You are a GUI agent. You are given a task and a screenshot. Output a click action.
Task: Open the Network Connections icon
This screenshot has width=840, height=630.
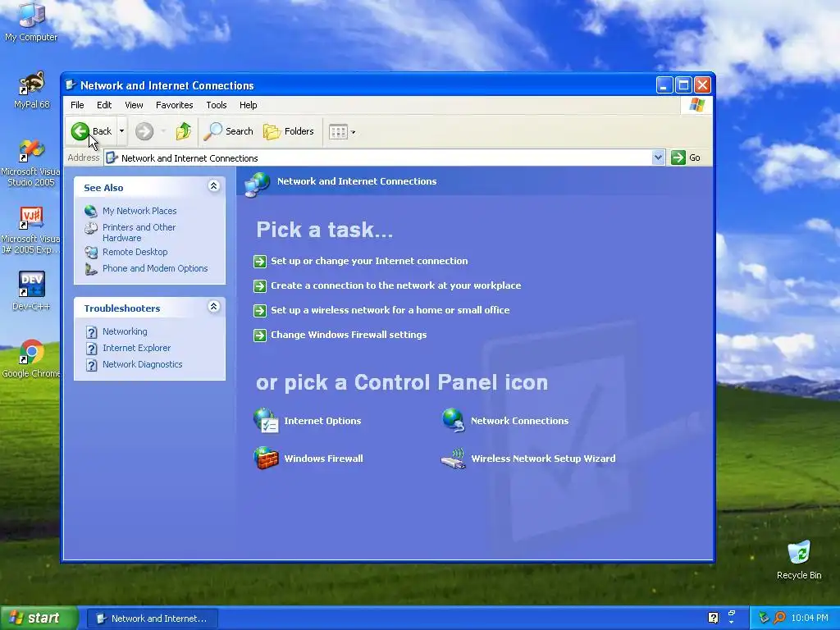click(453, 421)
